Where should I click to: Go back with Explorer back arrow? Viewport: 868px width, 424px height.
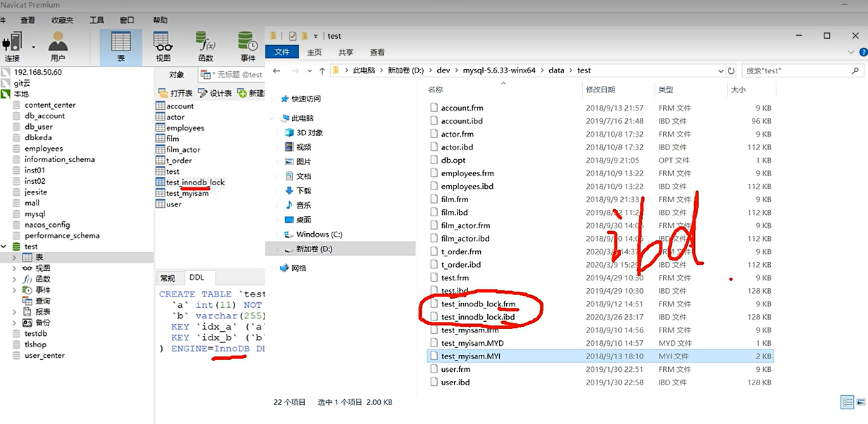(x=277, y=70)
